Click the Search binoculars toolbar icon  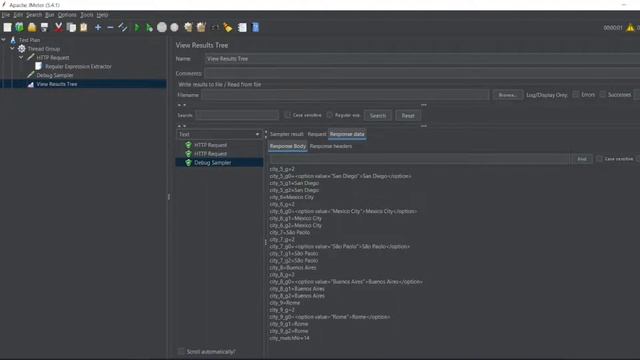pos(215,27)
